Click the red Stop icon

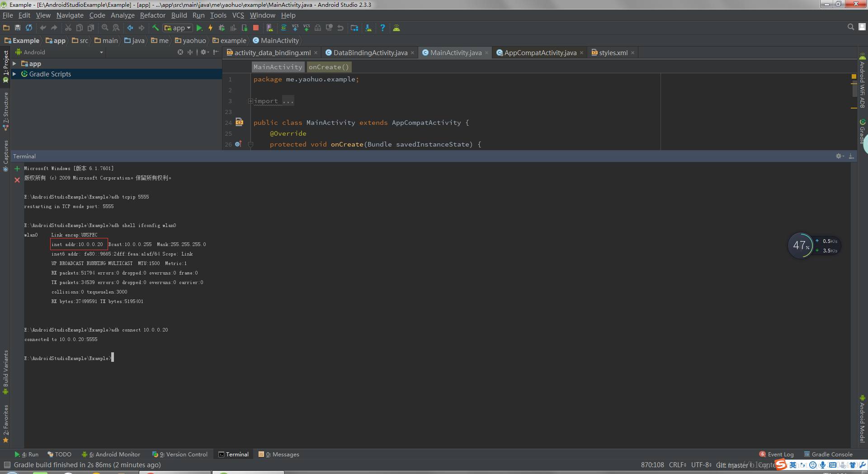pos(256,28)
